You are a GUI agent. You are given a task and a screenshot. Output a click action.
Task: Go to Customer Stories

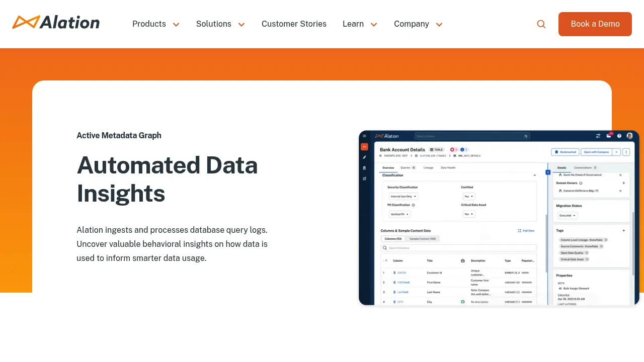[294, 24]
